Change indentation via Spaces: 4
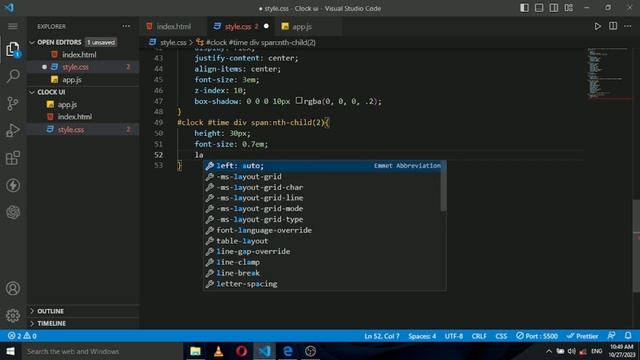 pyautogui.click(x=422, y=336)
